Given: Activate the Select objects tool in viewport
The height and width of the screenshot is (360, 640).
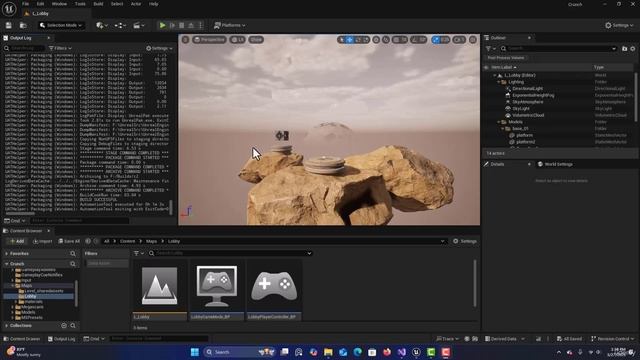Looking at the screenshot, I should [x=342, y=40].
